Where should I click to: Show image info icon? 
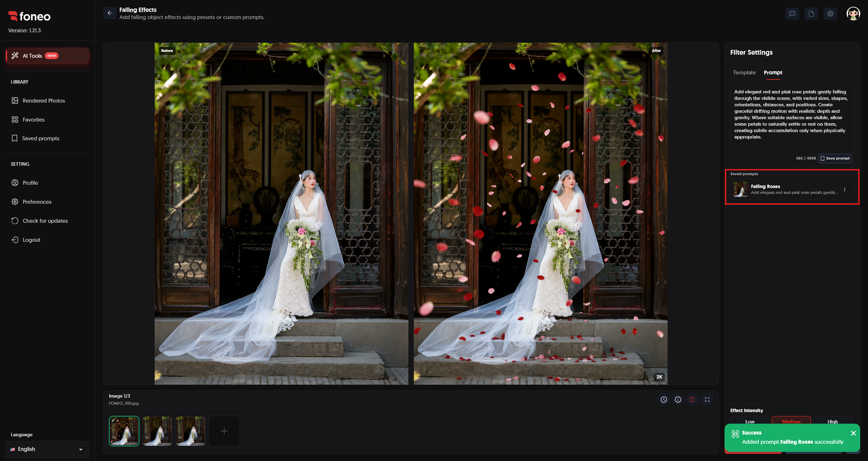click(x=678, y=400)
